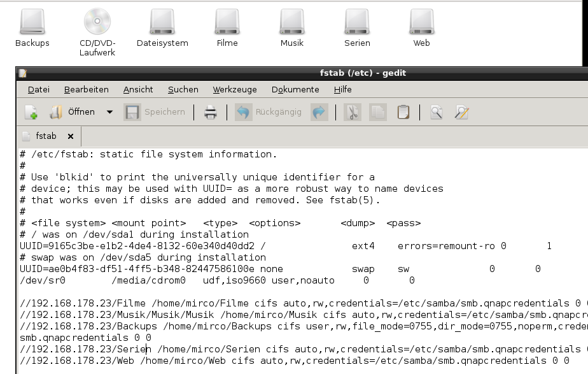Open the Suchen menu

[x=183, y=89]
